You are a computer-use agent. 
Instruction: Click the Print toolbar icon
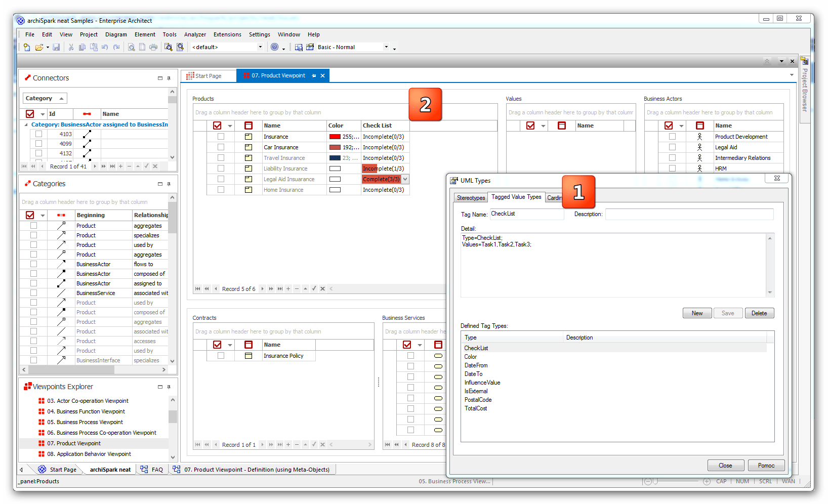pos(153,47)
